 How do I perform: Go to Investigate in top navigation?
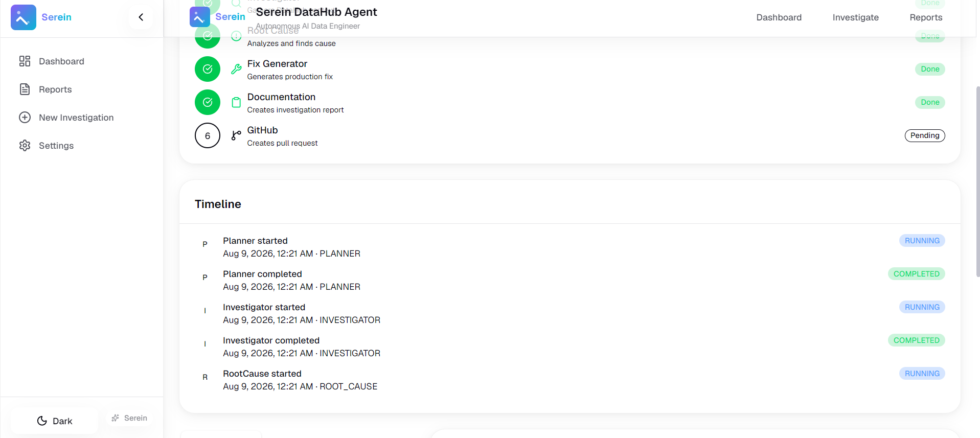855,17
